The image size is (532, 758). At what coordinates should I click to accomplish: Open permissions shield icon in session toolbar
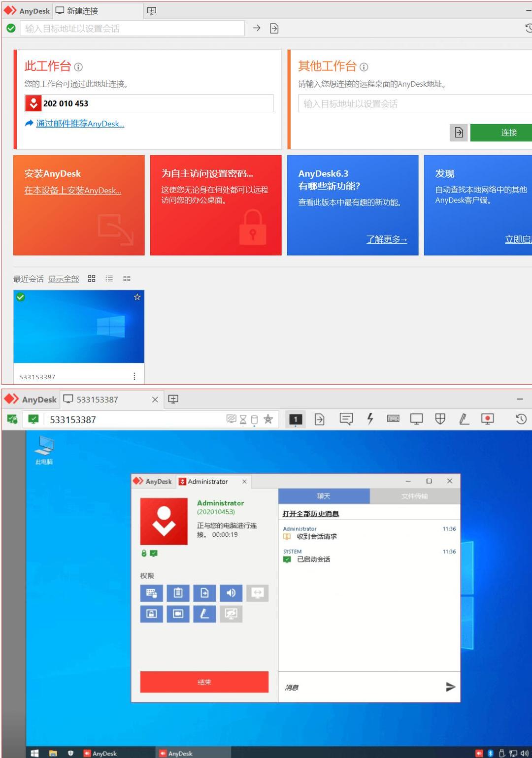(440, 419)
